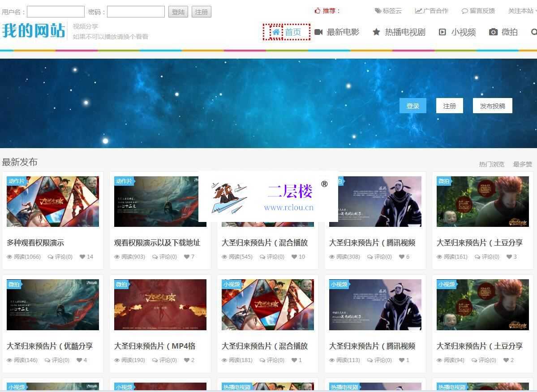Click the comment icon on the 阅读(94) card
Image resolution: width=537 pixels, height=392 pixels.
pyautogui.click(x=474, y=360)
